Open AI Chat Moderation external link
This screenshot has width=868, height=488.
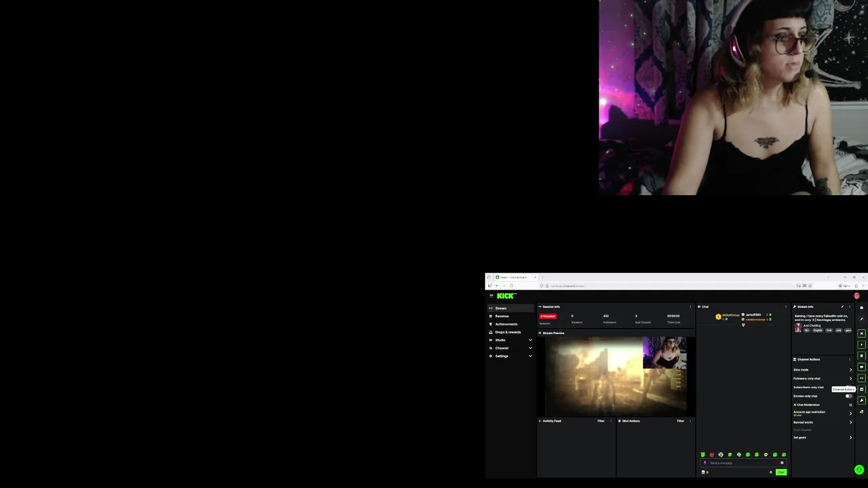coord(850,405)
